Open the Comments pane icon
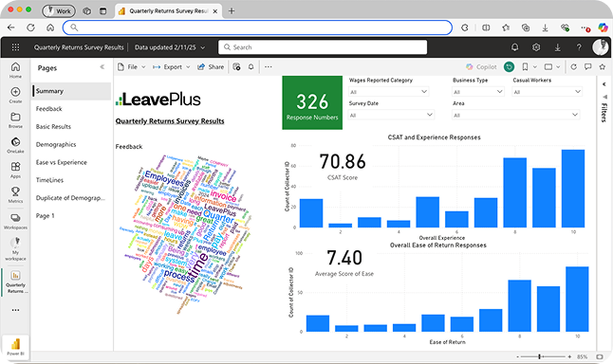Screen dimensions: 613x364 pos(588,66)
